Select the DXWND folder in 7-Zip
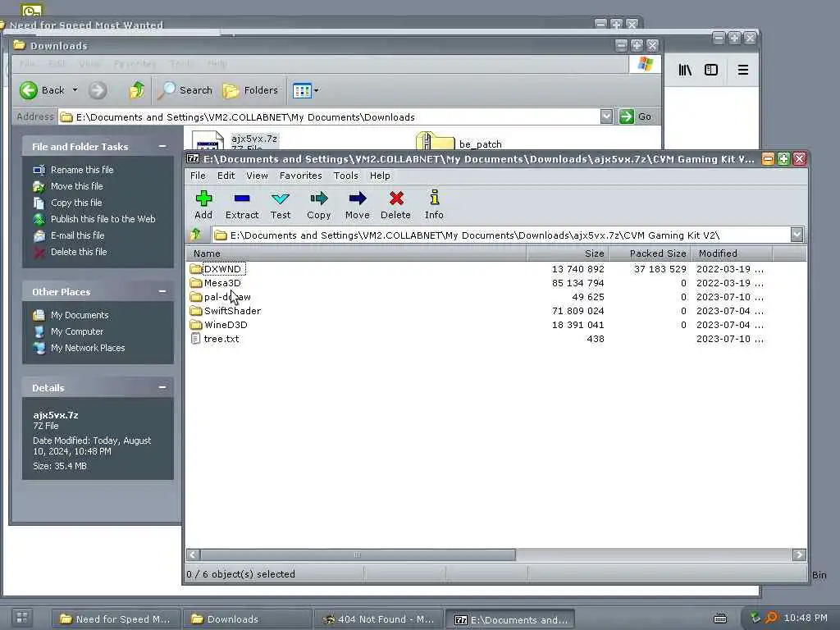The image size is (840, 630). [x=222, y=269]
